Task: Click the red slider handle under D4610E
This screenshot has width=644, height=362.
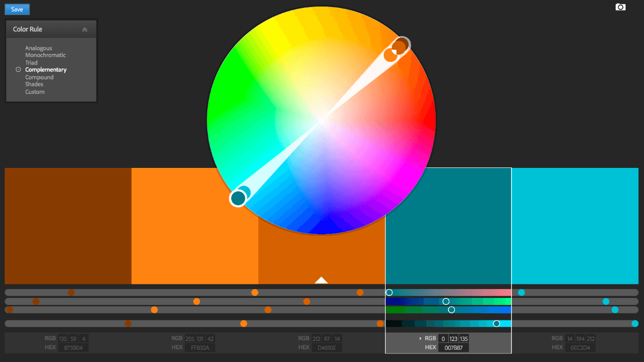Action: (x=360, y=292)
